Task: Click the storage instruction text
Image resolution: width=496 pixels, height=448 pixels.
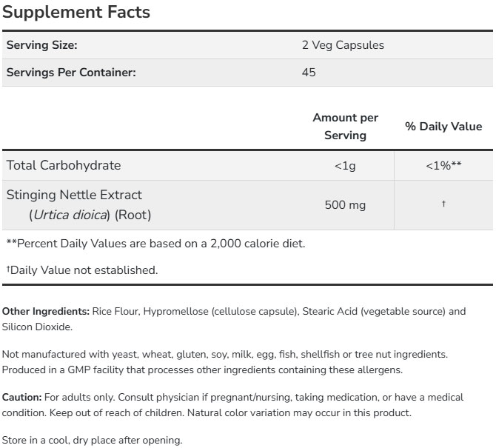Action: [x=92, y=441]
